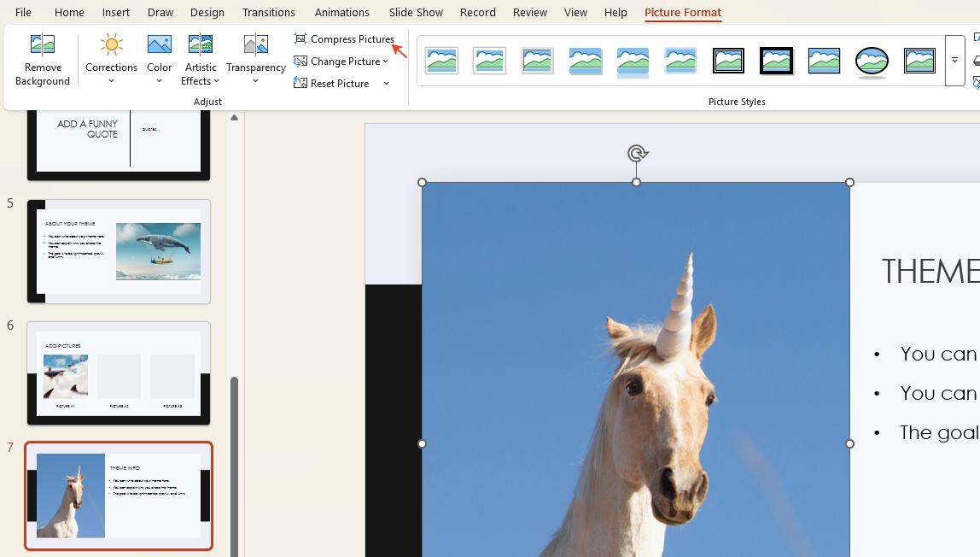
Task: Open the Reset Picture dropdown arrow
Action: tap(386, 83)
